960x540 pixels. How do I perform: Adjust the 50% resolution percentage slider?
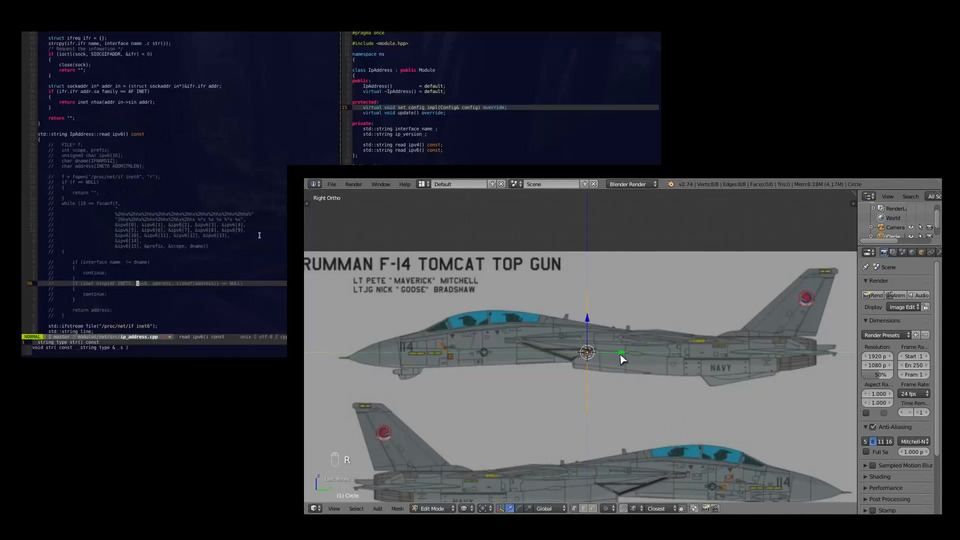[879, 374]
